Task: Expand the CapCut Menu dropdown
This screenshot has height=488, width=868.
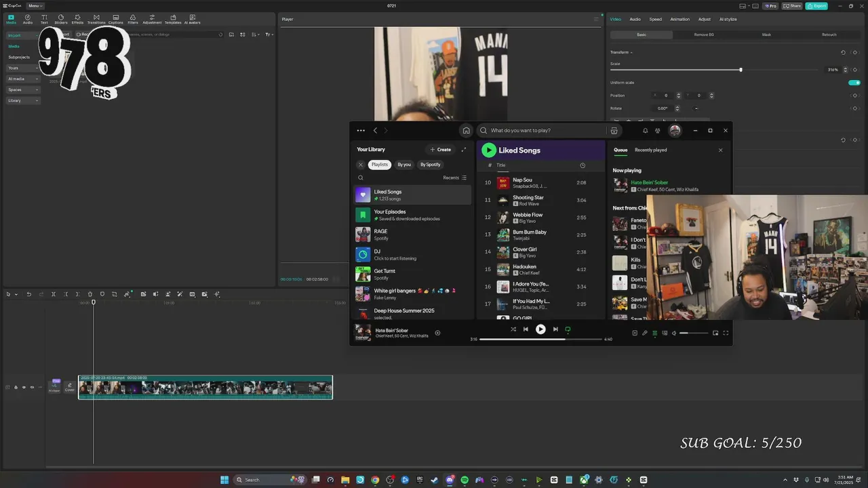Action: pos(35,5)
